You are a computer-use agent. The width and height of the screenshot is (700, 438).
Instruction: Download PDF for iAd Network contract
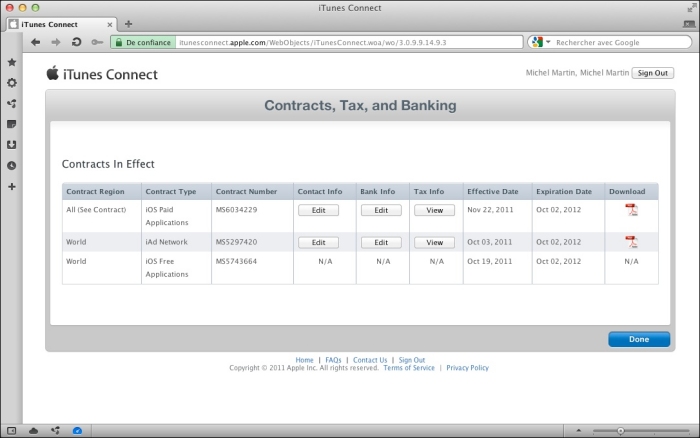click(x=631, y=242)
